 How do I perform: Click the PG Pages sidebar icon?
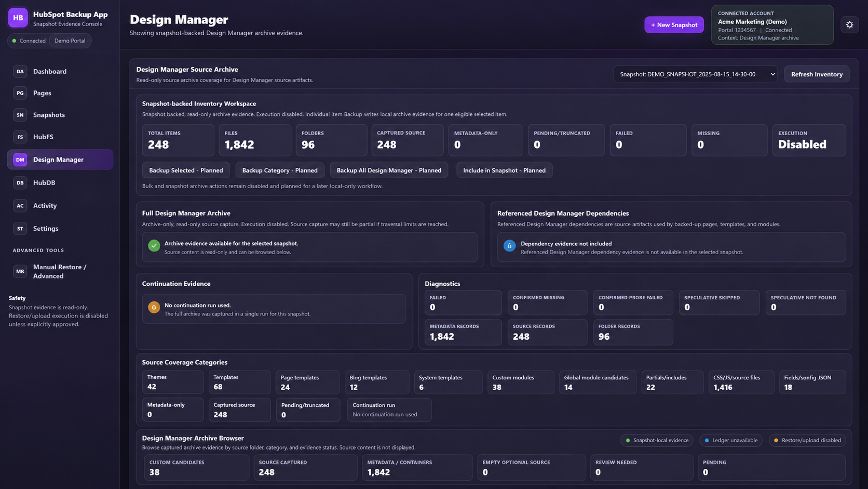tap(20, 93)
